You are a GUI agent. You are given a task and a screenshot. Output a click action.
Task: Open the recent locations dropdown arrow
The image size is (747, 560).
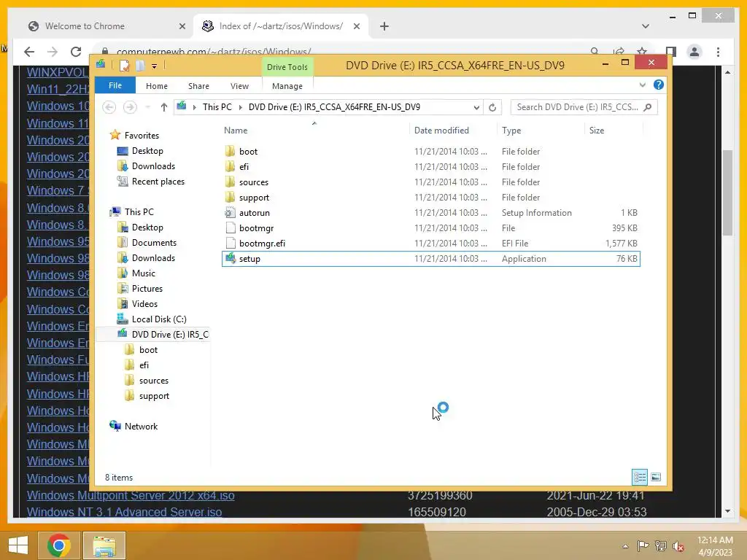[147, 107]
